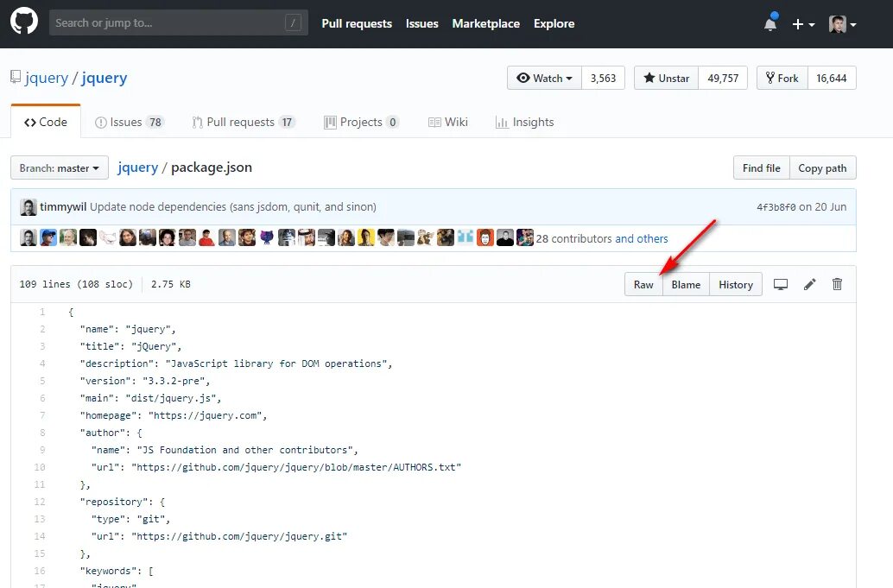Screen dimensions: 893x588
Task: View the 49,757 stargazers count
Action: click(x=723, y=78)
